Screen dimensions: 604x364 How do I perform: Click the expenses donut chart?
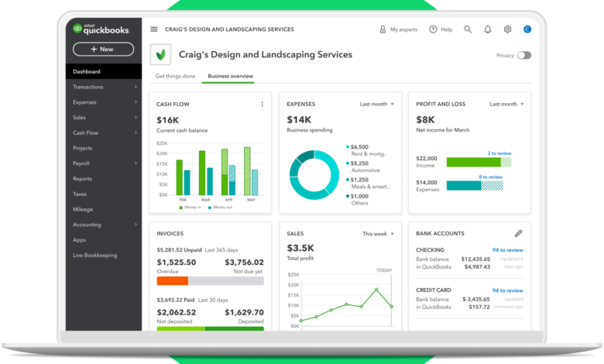[x=314, y=175]
